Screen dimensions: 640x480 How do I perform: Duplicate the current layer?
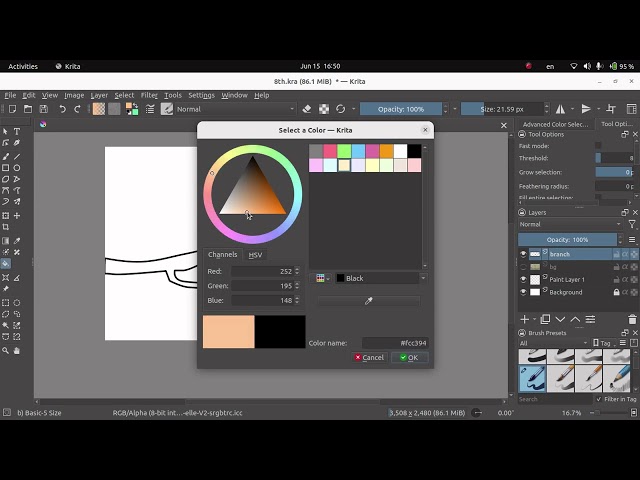point(545,319)
